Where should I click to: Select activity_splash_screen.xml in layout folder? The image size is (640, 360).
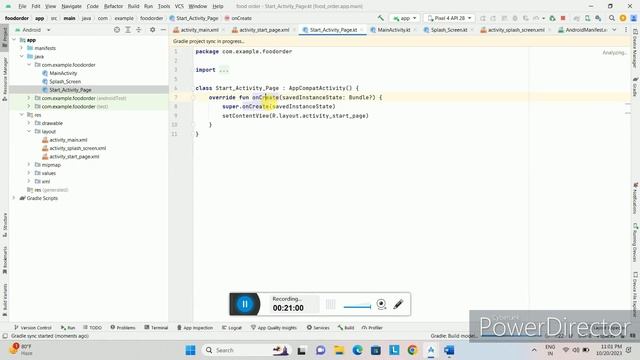pyautogui.click(x=78, y=148)
